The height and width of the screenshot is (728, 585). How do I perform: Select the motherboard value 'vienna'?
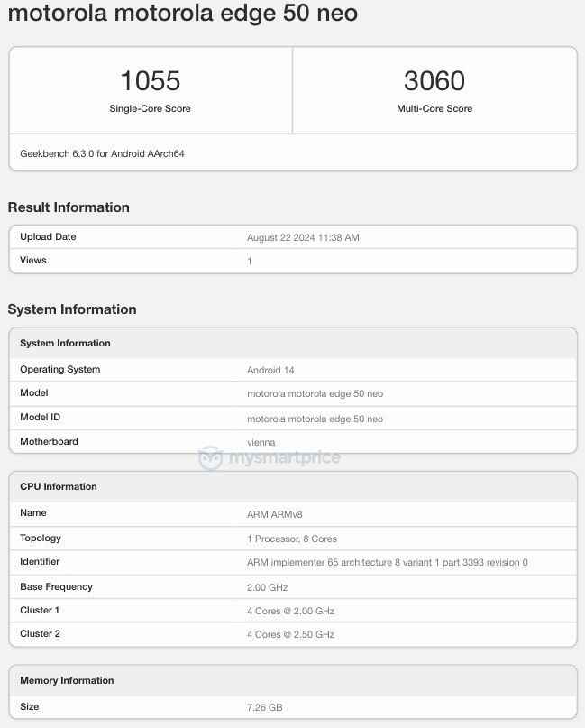coord(261,442)
